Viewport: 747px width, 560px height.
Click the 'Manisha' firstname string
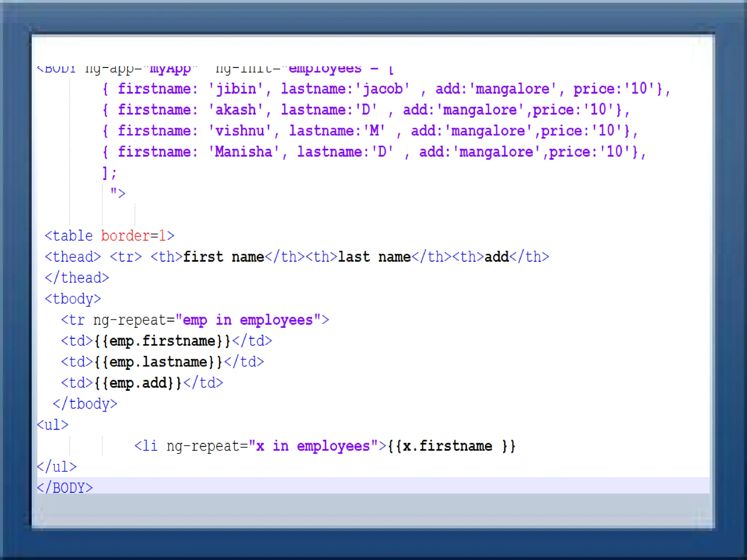tap(244, 152)
